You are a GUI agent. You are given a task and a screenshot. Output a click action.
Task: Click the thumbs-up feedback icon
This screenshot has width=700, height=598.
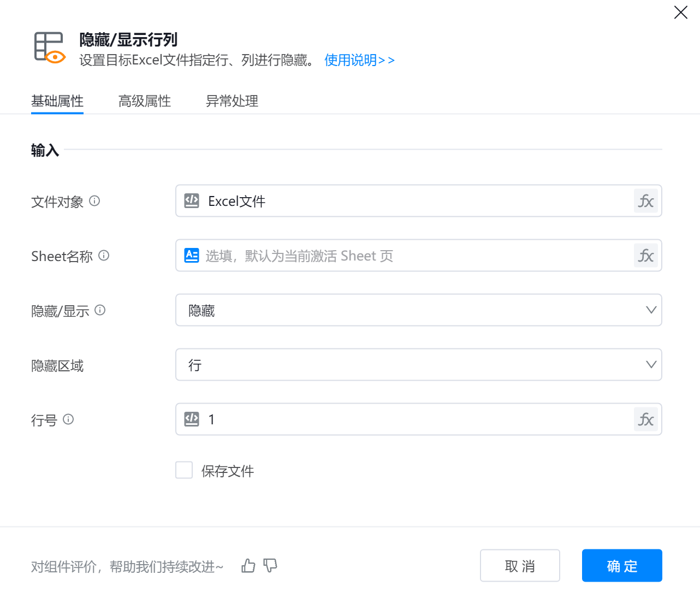pyautogui.click(x=248, y=566)
